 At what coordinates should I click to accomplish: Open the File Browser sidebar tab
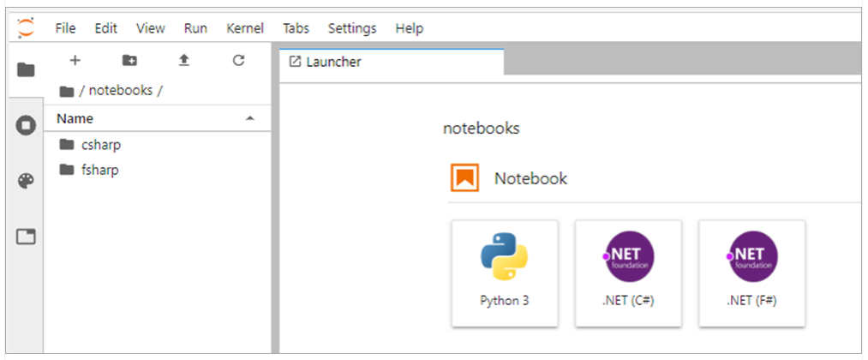[x=26, y=69]
